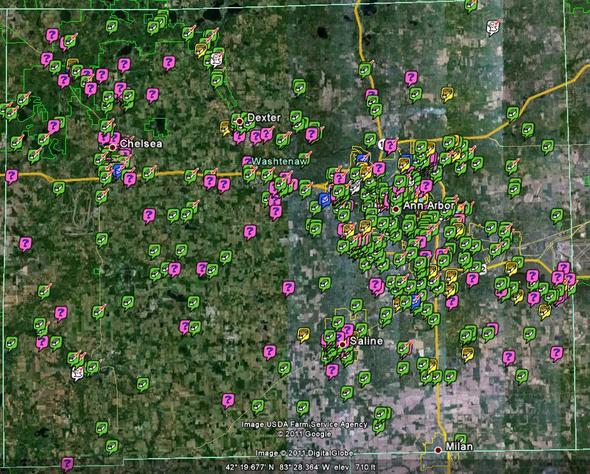Click the Saline city label
Viewport: 590px width, 474px height.
[366, 341]
